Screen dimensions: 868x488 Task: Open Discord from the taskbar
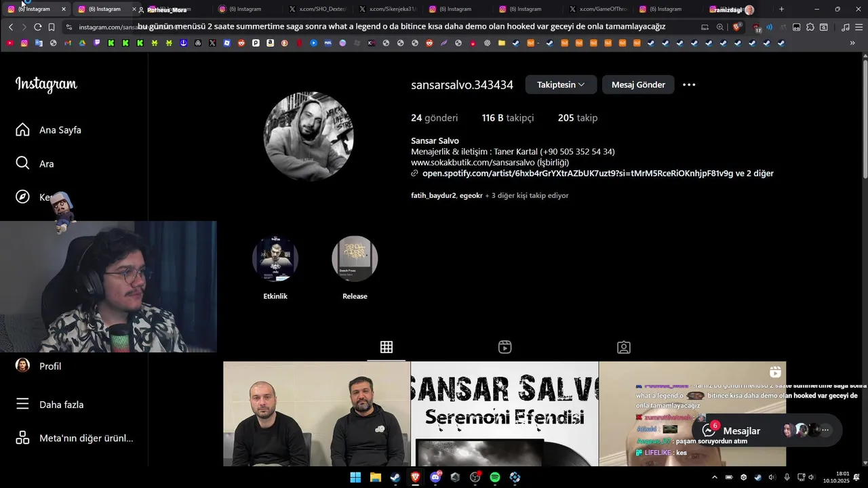435,477
